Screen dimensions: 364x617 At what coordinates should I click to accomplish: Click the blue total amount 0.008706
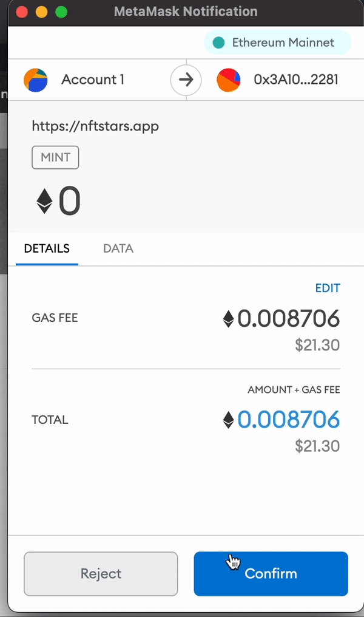288,420
